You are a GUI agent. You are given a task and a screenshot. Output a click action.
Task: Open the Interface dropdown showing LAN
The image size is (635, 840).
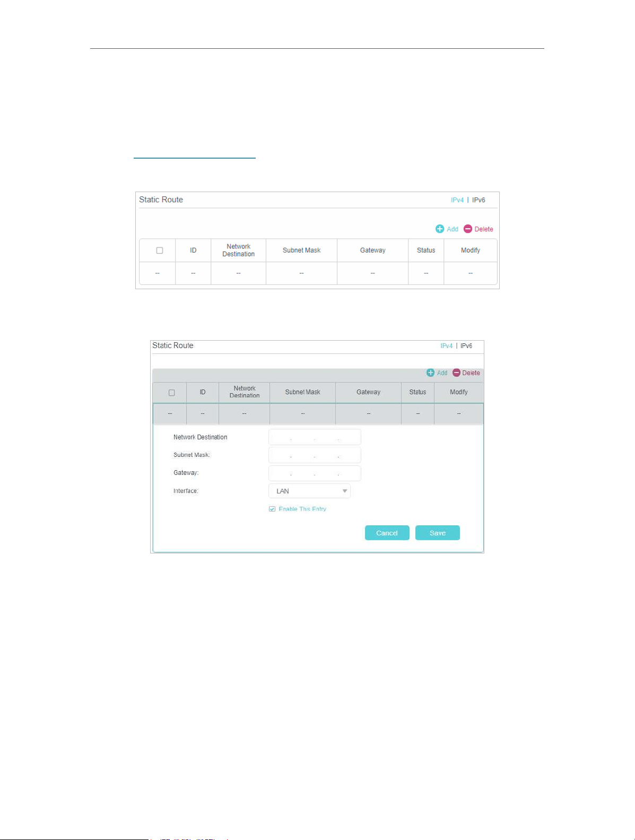pyautogui.click(x=309, y=491)
